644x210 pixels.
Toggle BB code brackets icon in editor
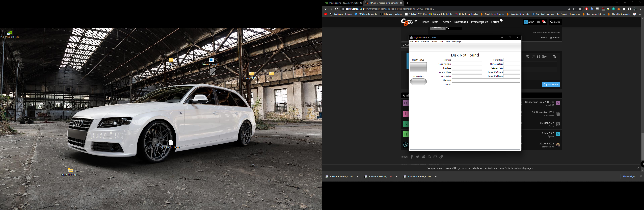click(x=539, y=57)
